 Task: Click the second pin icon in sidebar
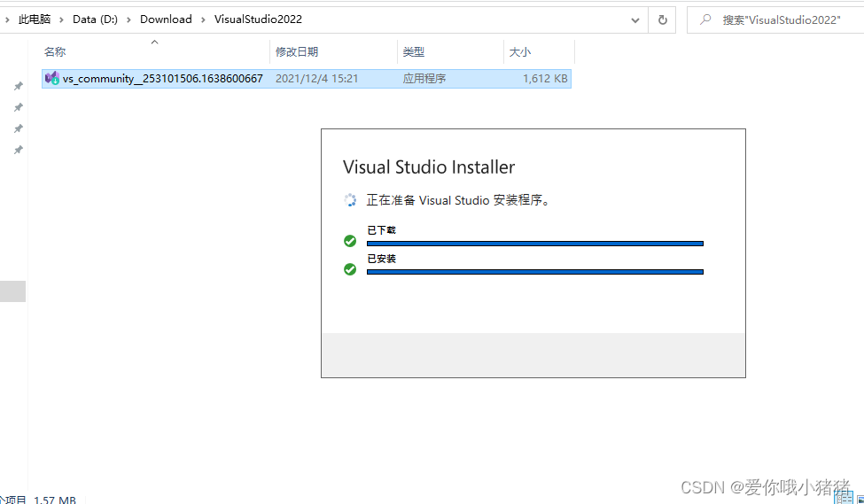click(19, 107)
